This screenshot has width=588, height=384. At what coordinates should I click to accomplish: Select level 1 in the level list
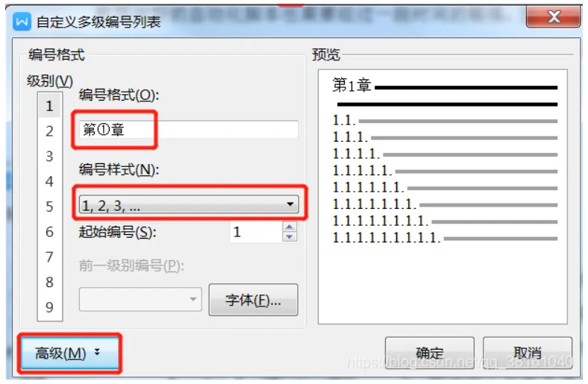pos(49,106)
